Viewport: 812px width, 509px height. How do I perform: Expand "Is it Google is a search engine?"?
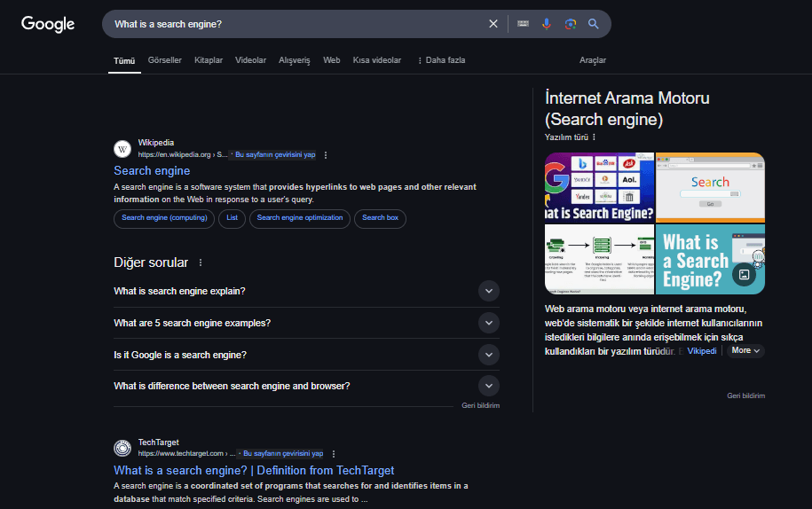pyautogui.click(x=488, y=355)
